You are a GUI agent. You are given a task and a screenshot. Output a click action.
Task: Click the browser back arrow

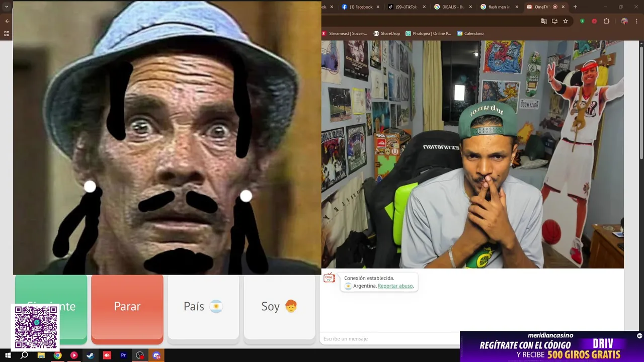pos(7,21)
